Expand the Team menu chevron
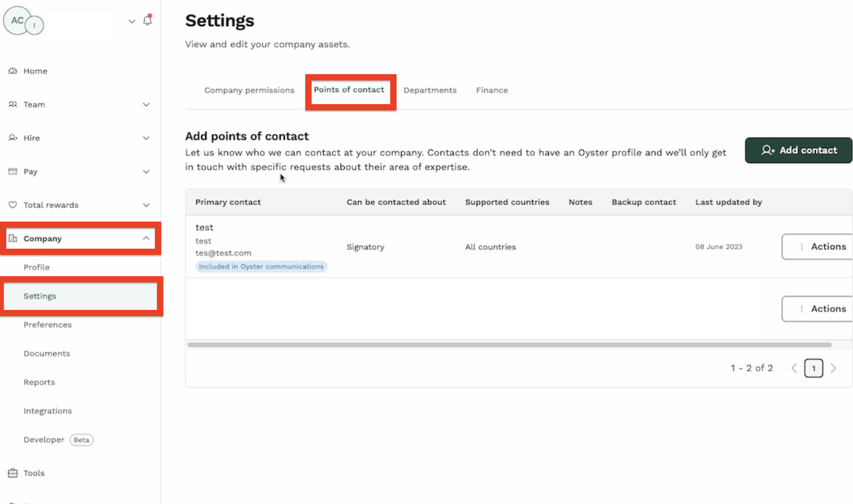Image resolution: width=853 pixels, height=504 pixels. [146, 105]
